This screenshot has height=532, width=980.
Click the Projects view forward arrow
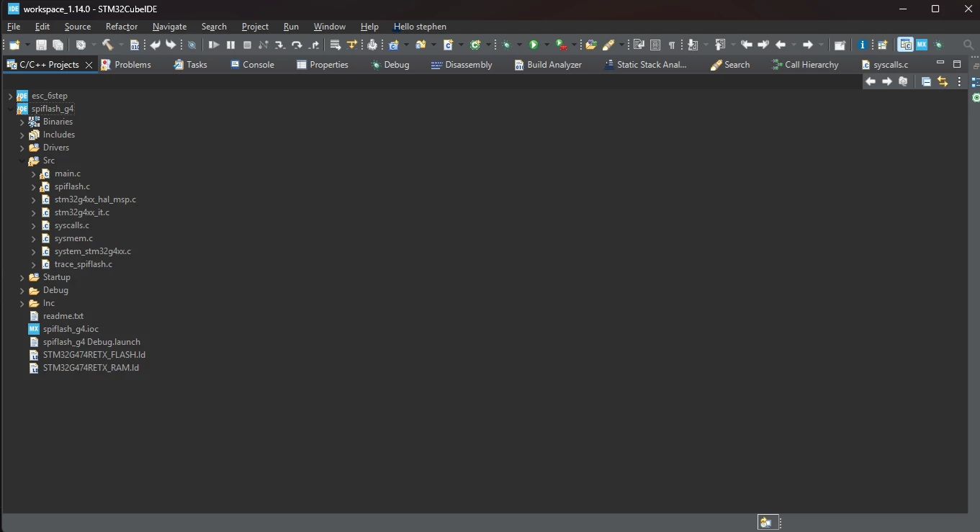[x=887, y=81]
